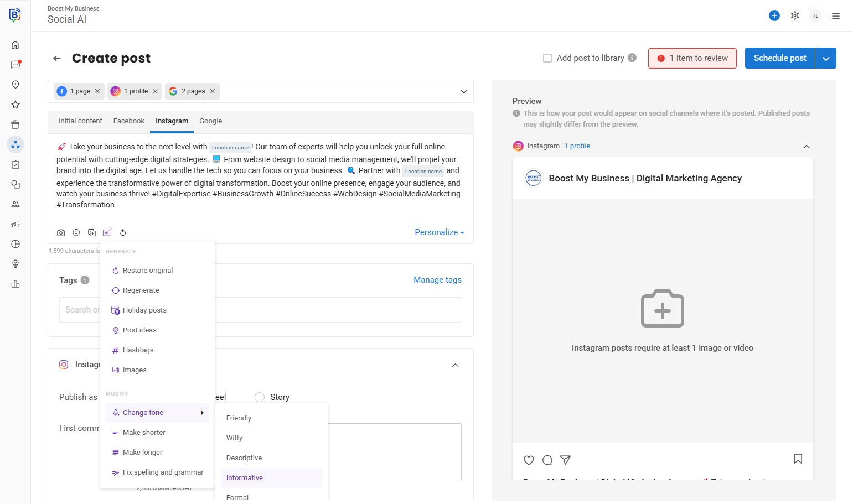
Task: Expand the Schedule post dropdown arrow
Action: click(825, 58)
